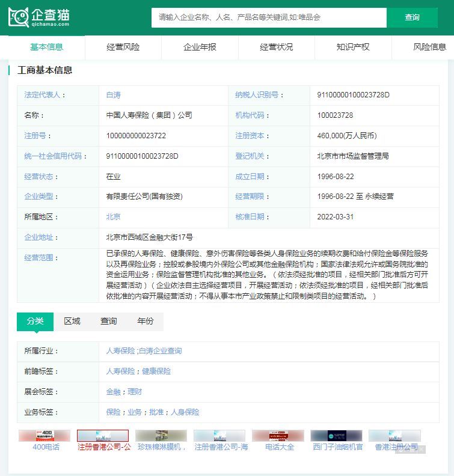Open the 企业年报 tab

coord(200,47)
